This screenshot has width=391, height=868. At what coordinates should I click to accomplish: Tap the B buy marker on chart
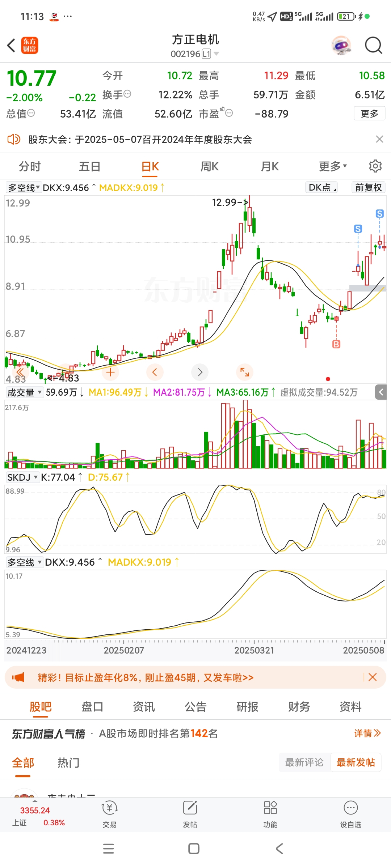click(336, 344)
